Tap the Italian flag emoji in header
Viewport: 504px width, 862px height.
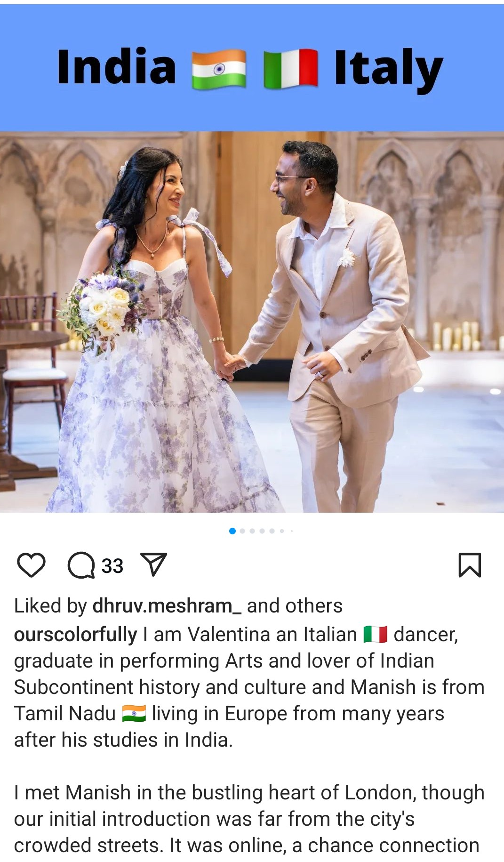[290, 69]
